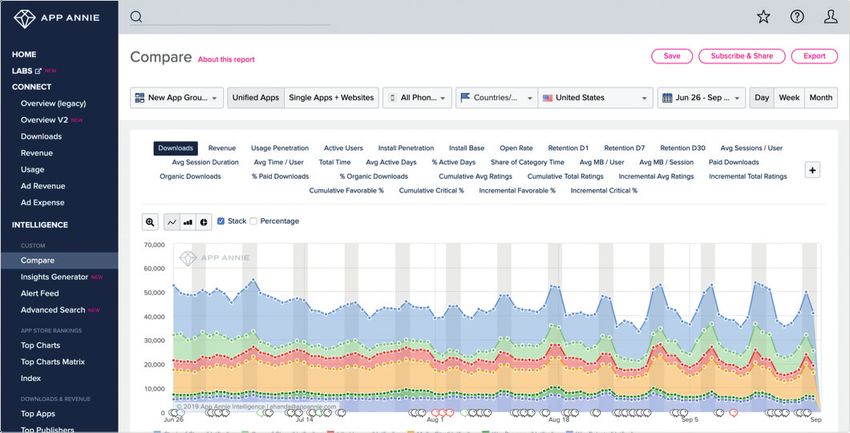Switch to Unified Apps mode
The width and height of the screenshot is (850, 433).
[x=256, y=98]
